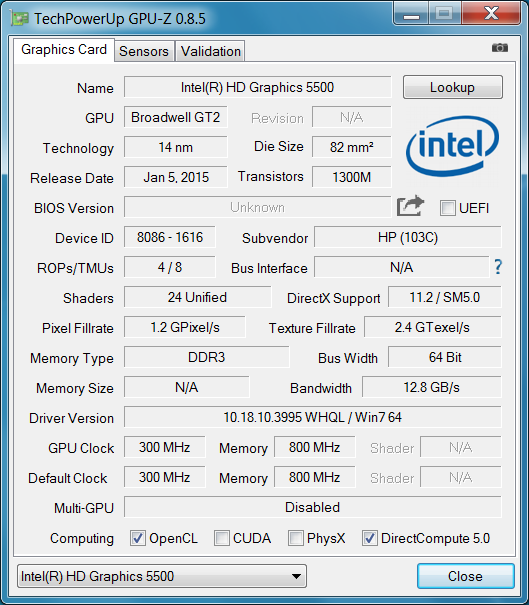The width and height of the screenshot is (529, 605).
Task: Switch to the Validation tab
Action: click(x=211, y=51)
